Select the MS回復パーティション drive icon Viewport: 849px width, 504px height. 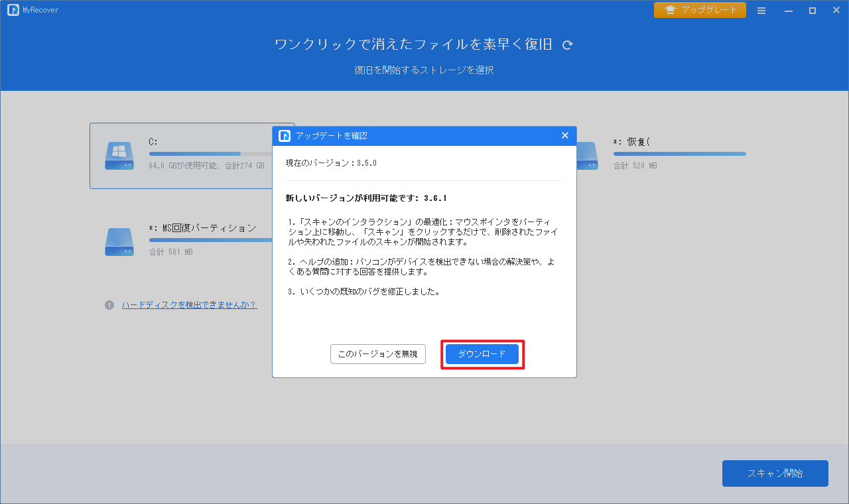click(119, 241)
